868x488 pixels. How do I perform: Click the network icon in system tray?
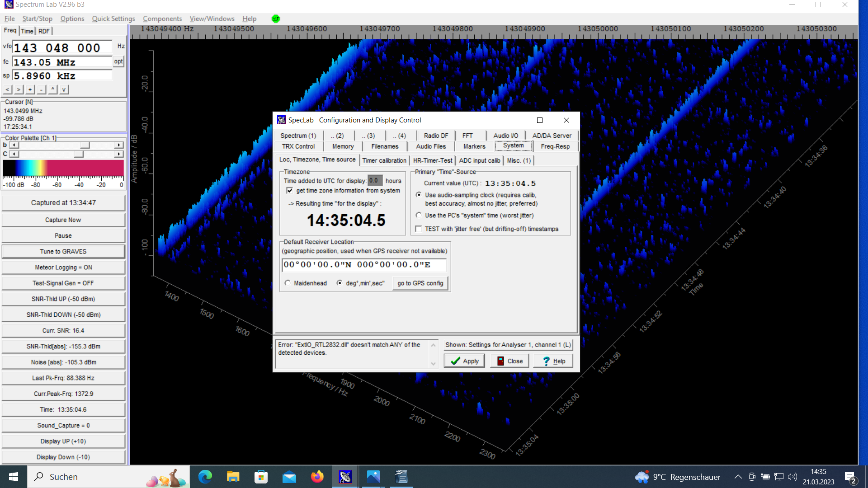tap(779, 477)
